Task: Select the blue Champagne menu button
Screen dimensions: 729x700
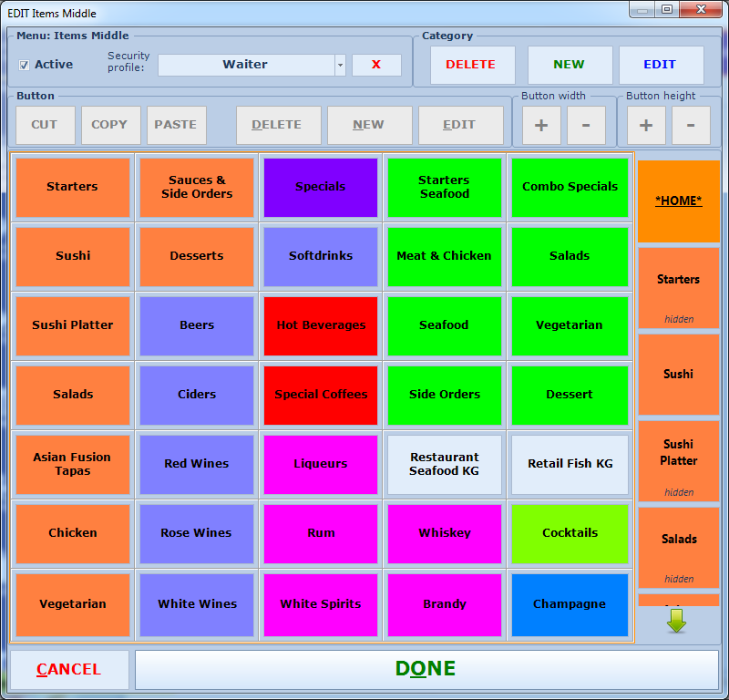Action: [x=570, y=604]
